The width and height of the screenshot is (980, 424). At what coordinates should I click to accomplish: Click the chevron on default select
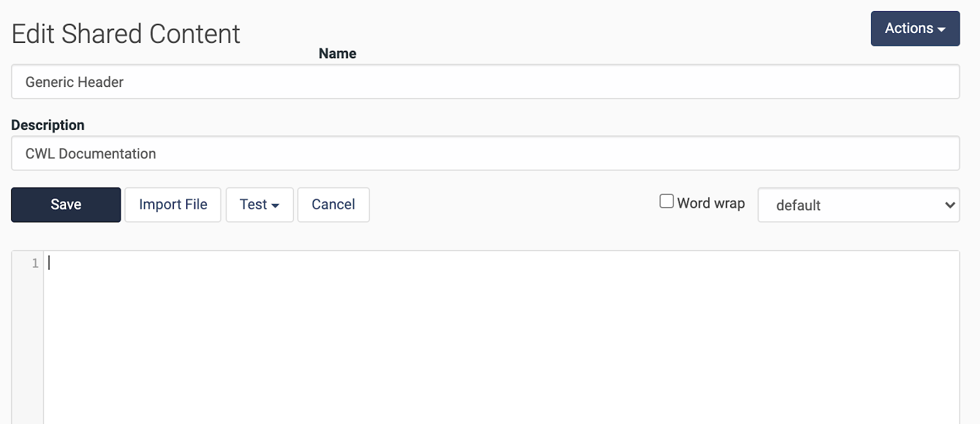click(950, 205)
